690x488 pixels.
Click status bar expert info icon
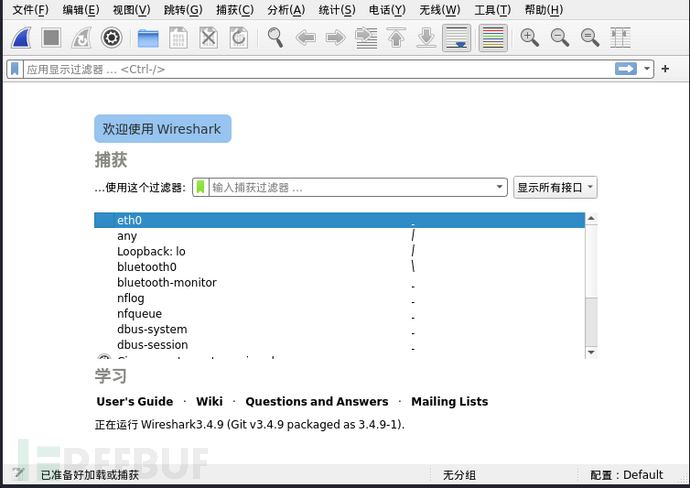click(18, 474)
